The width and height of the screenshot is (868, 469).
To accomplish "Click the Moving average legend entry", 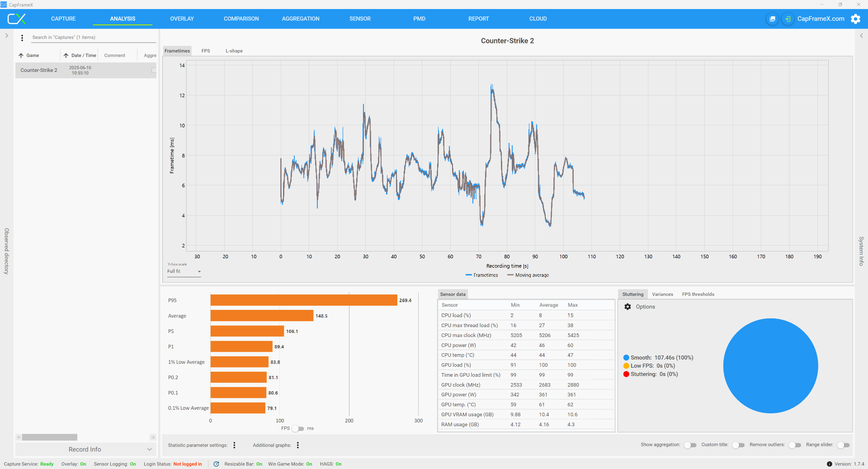I will point(528,275).
